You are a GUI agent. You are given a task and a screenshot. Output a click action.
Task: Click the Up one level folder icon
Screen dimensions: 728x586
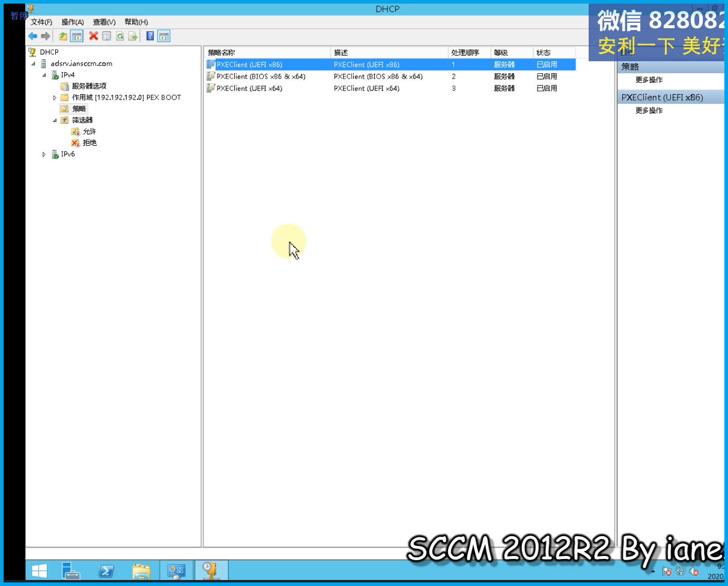coord(63,36)
